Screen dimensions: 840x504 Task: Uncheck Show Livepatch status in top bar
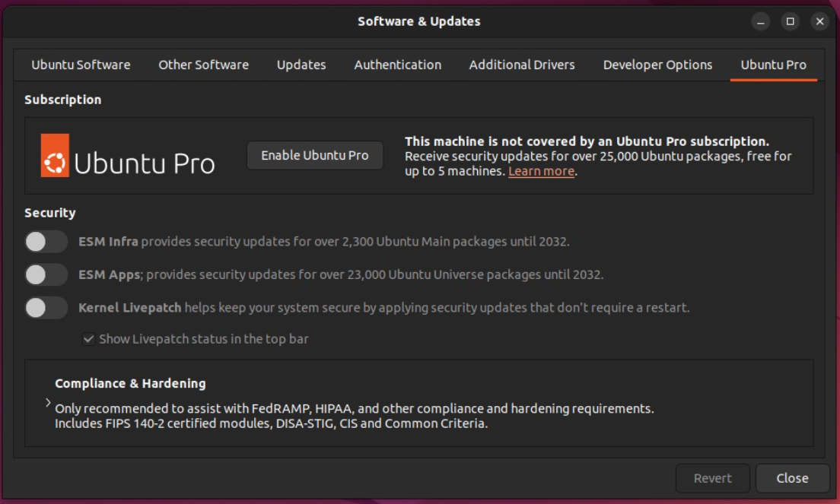(x=88, y=339)
